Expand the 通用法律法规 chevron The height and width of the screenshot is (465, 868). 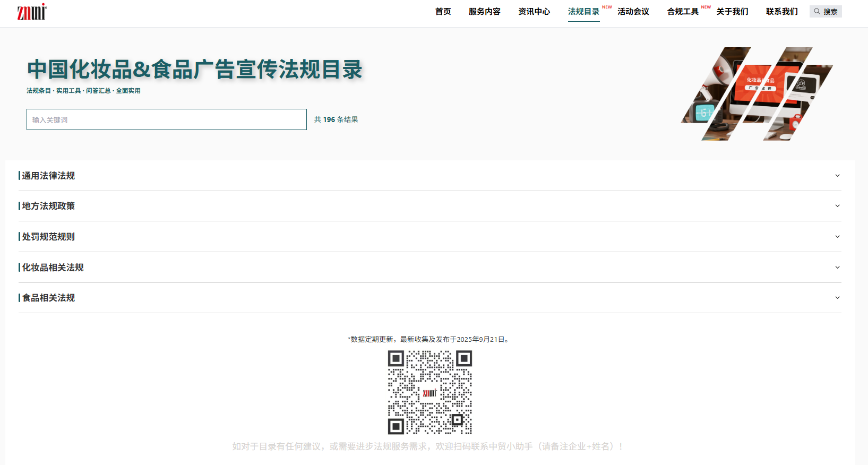click(837, 176)
